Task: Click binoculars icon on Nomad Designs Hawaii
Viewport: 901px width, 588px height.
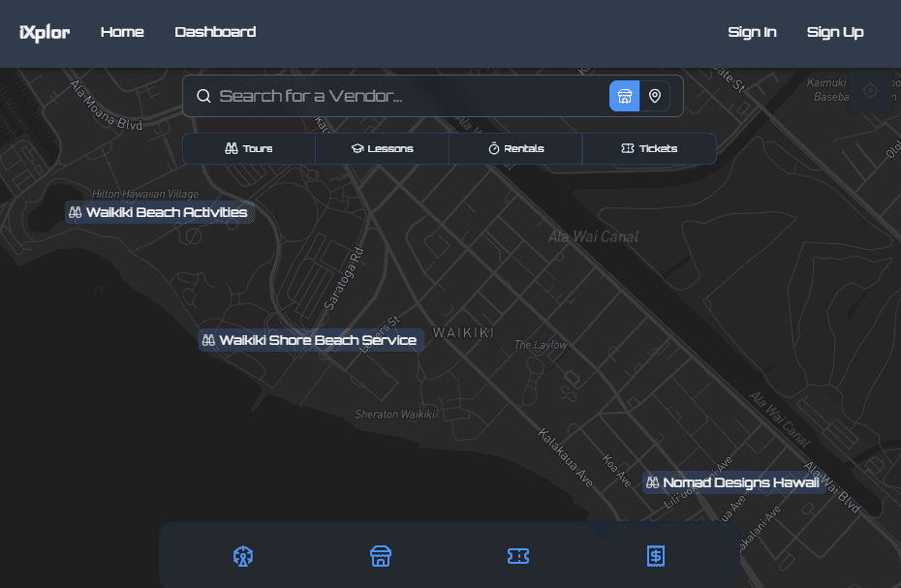Action: 653,482
